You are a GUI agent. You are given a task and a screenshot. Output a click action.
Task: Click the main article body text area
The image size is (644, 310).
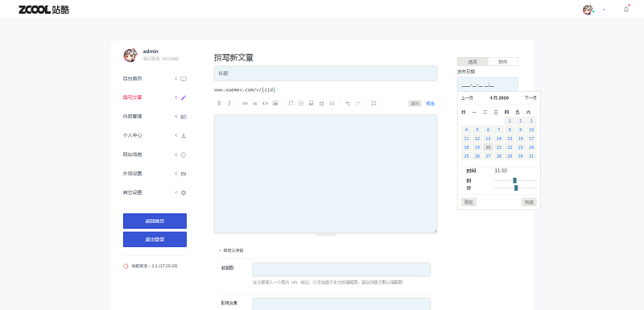coord(325,174)
